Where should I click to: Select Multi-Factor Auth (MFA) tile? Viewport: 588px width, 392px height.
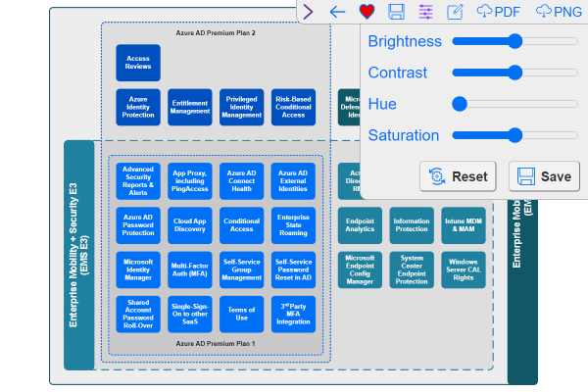pyautogui.click(x=190, y=269)
